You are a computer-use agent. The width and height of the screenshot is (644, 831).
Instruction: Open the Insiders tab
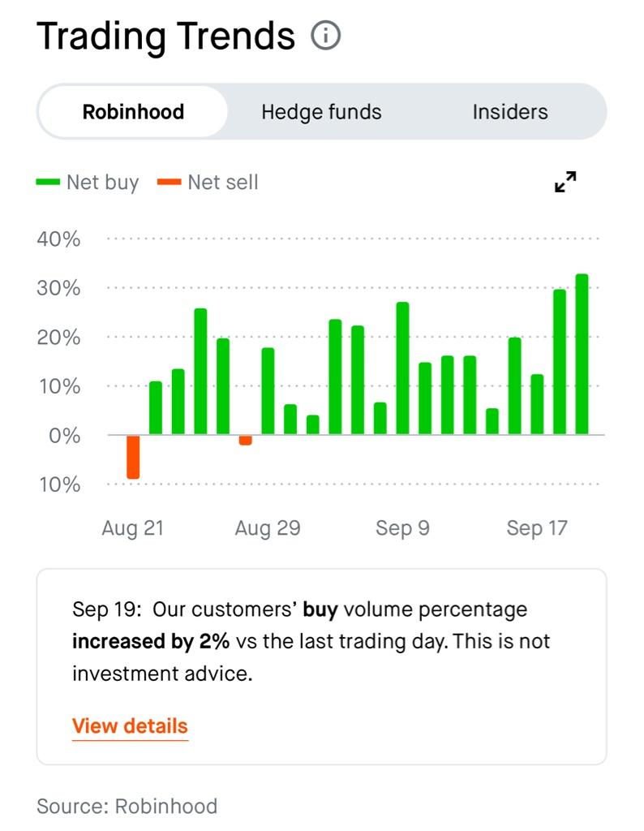click(510, 112)
